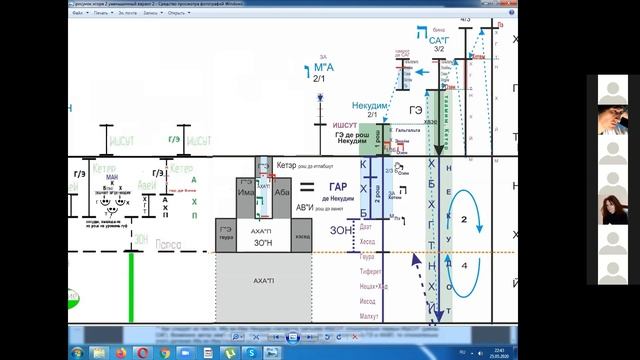Open Skype from the taskbar
Screen dimensions: 640x360
click(x=251, y=353)
